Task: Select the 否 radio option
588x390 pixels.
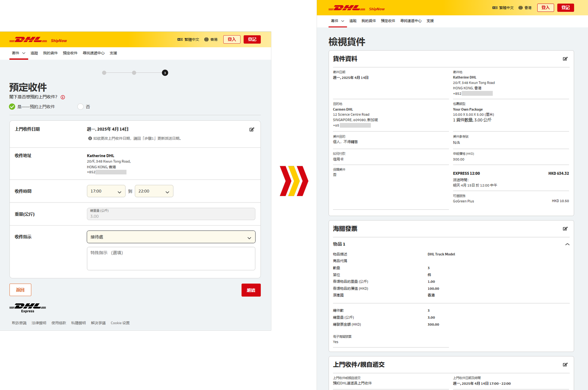Action: 80,107
